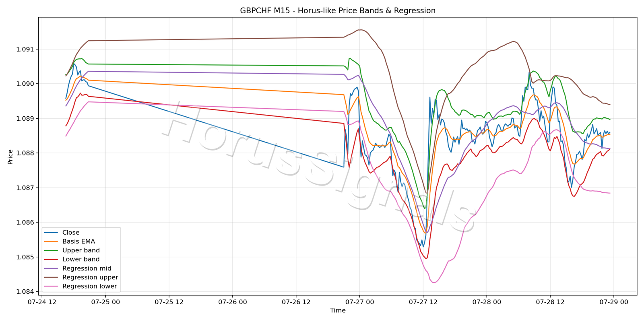Click the y-axis tick value 1.088

[x=25, y=153]
